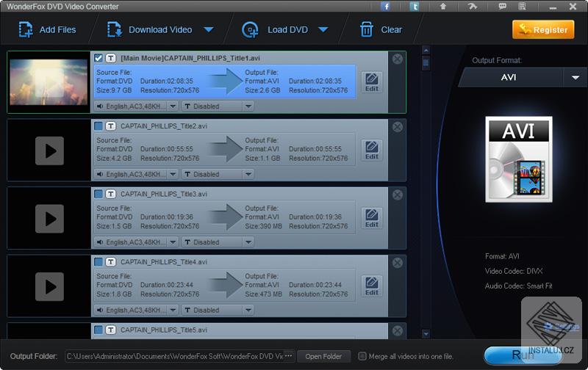Check the CAPTAIN_PHILLIPS_Title4 checkbox
588x370 pixels.
[98, 262]
